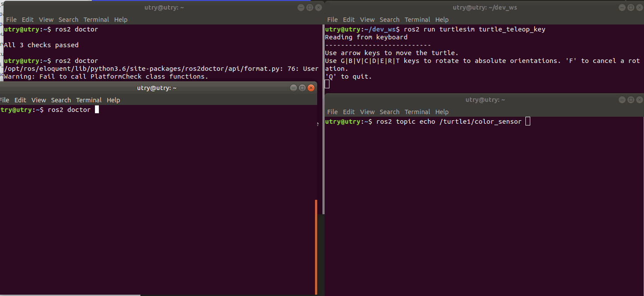Image resolution: width=644 pixels, height=296 pixels.
Task: Click the "'Q' to quit." line
Action: [x=348, y=77]
